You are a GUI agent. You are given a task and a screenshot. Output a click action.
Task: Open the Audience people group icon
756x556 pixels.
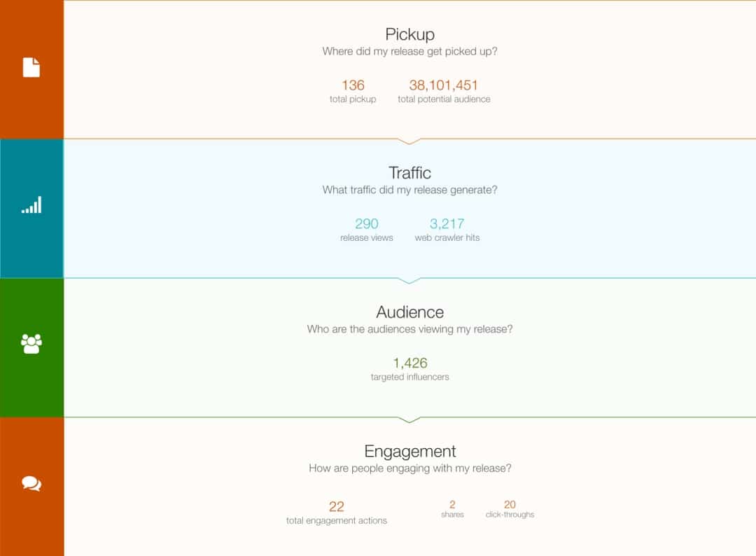coord(31,344)
